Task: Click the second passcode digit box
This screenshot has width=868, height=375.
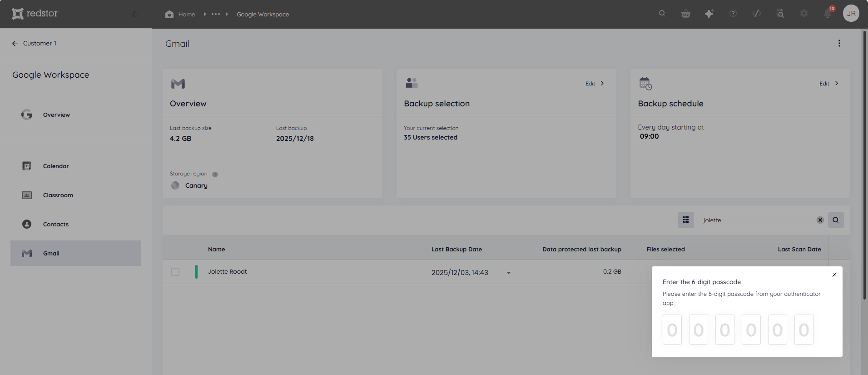Action: tap(699, 330)
